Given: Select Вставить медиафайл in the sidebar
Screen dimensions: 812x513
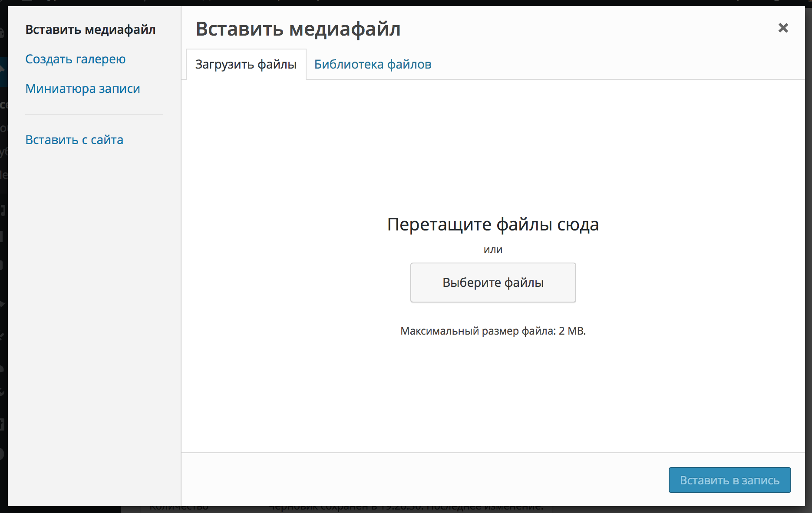Looking at the screenshot, I should pyautogui.click(x=90, y=30).
